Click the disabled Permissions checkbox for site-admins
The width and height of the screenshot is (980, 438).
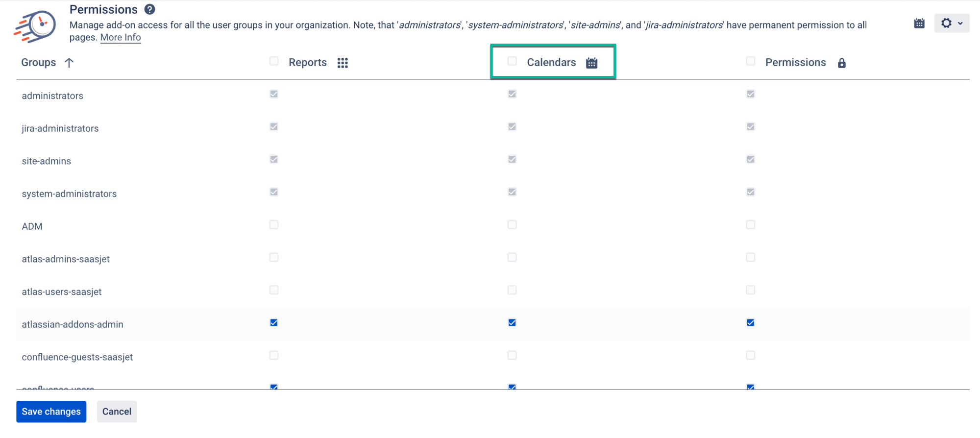tap(750, 159)
